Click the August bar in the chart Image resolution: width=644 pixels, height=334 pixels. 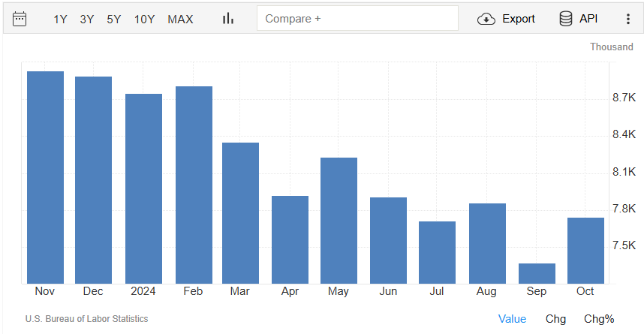click(x=488, y=244)
